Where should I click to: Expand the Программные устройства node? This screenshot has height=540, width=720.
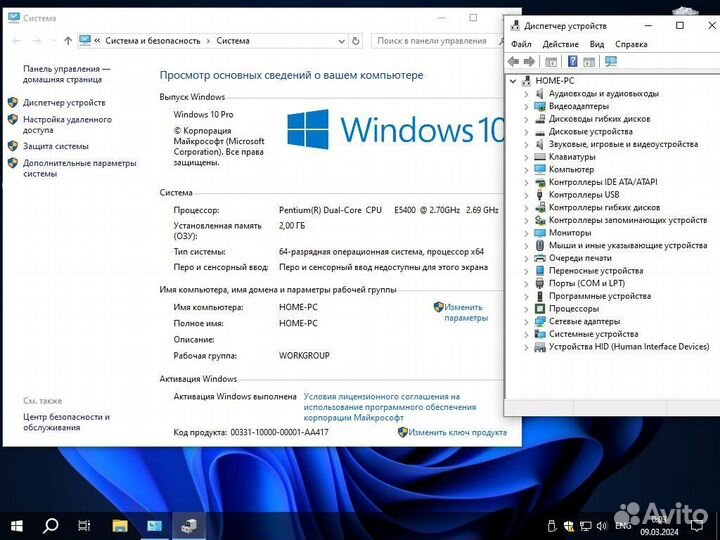(x=526, y=296)
